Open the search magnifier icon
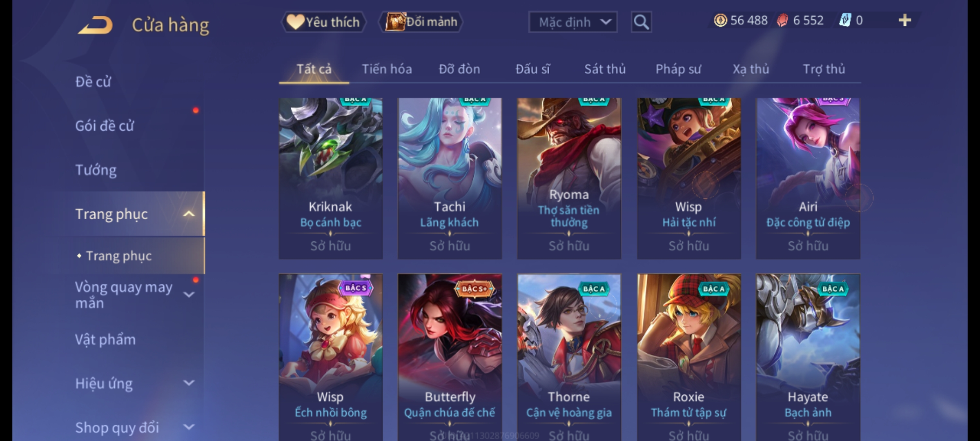Image resolution: width=980 pixels, height=441 pixels. (x=641, y=22)
